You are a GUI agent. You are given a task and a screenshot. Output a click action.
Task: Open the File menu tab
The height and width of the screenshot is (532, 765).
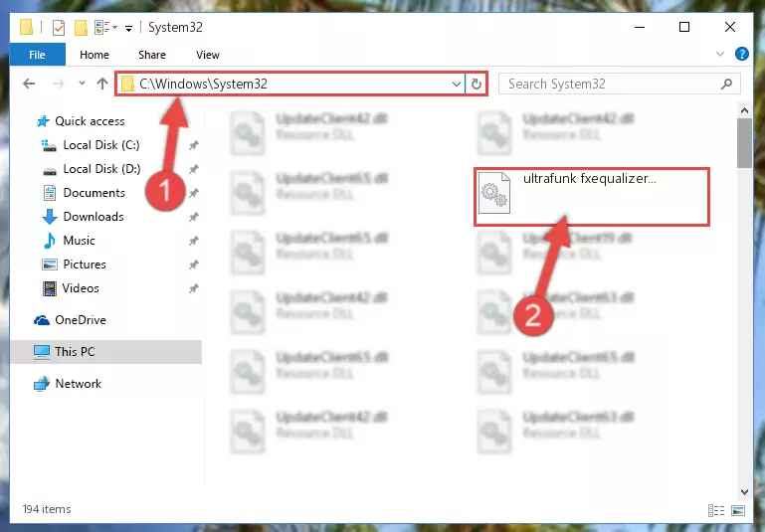[37, 55]
